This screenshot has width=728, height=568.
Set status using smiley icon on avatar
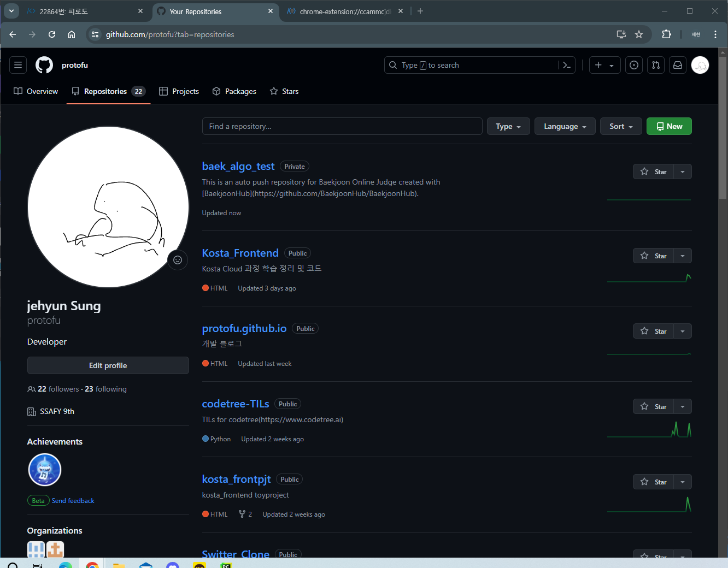click(178, 260)
